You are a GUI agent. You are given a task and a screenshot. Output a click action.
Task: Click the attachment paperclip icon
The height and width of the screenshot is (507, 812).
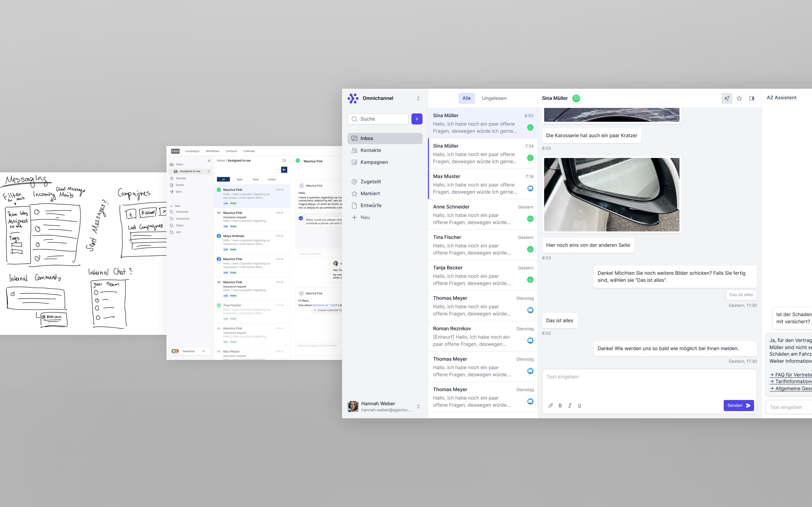[550, 405]
